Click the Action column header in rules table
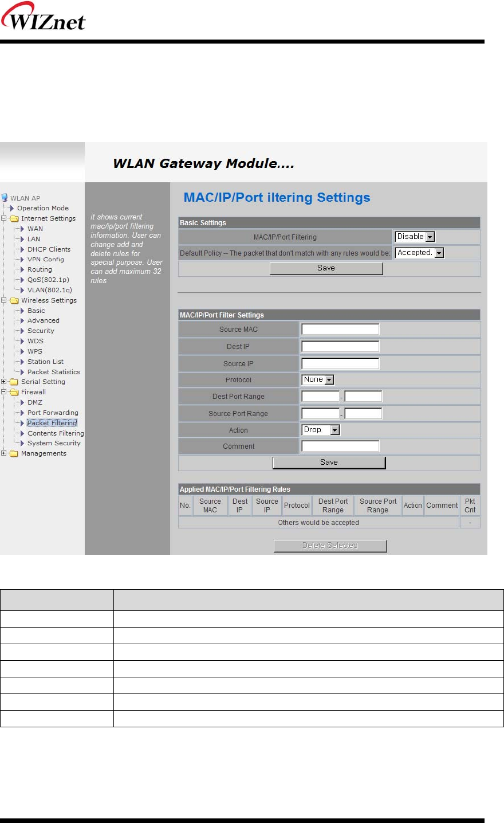 click(x=412, y=505)
